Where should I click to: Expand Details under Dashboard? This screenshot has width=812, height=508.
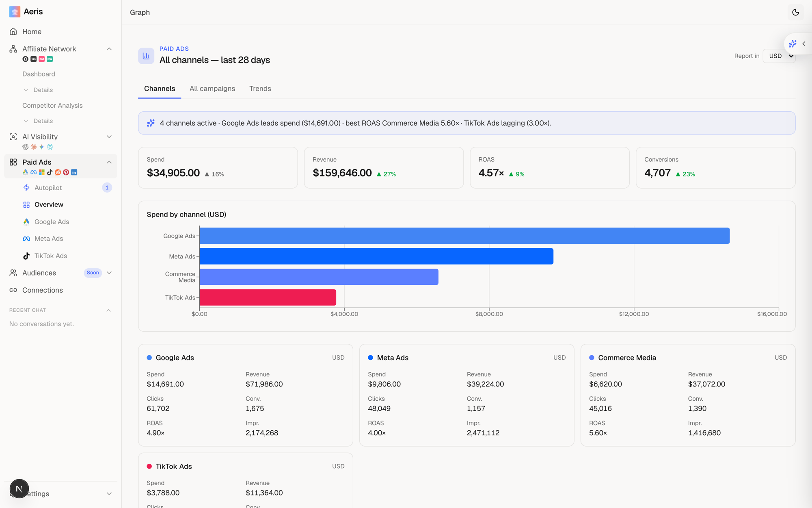point(38,90)
